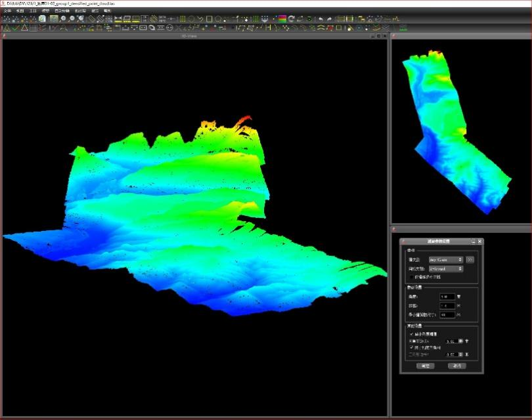Enable the unchecked checkbox below 2-Ground dropdown

pos(412,277)
